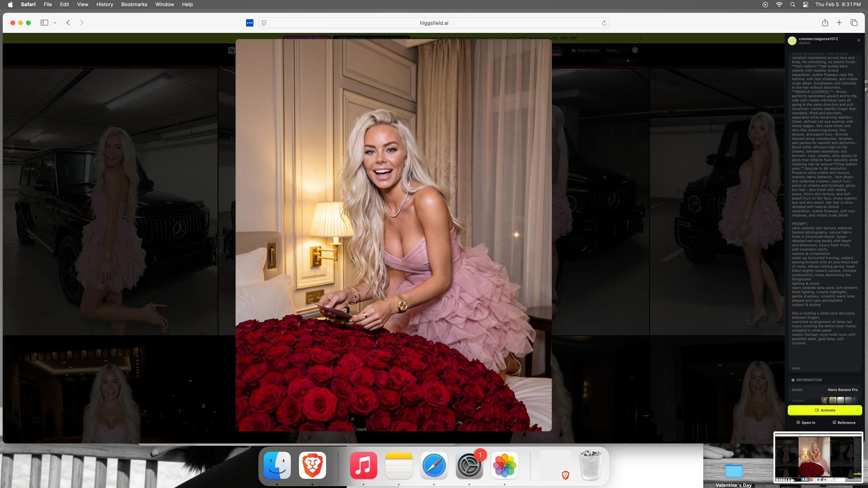Screen dimensions: 868x488
Task: Open Control Center from the menu bar
Action: pos(805,5)
